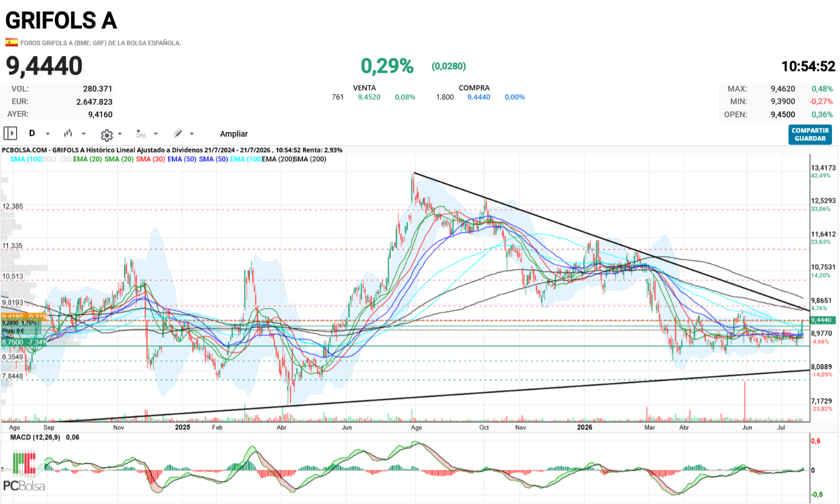Toggle the greyed BOLL (20) indicator label

58,159
